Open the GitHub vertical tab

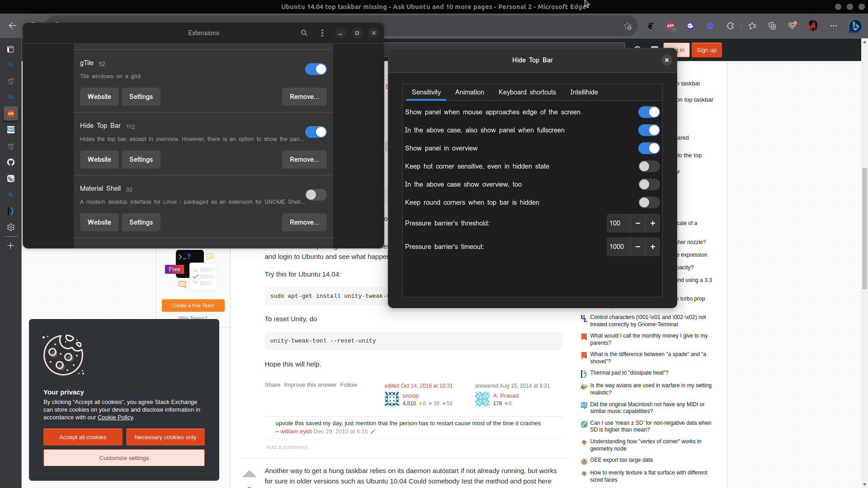point(11,162)
